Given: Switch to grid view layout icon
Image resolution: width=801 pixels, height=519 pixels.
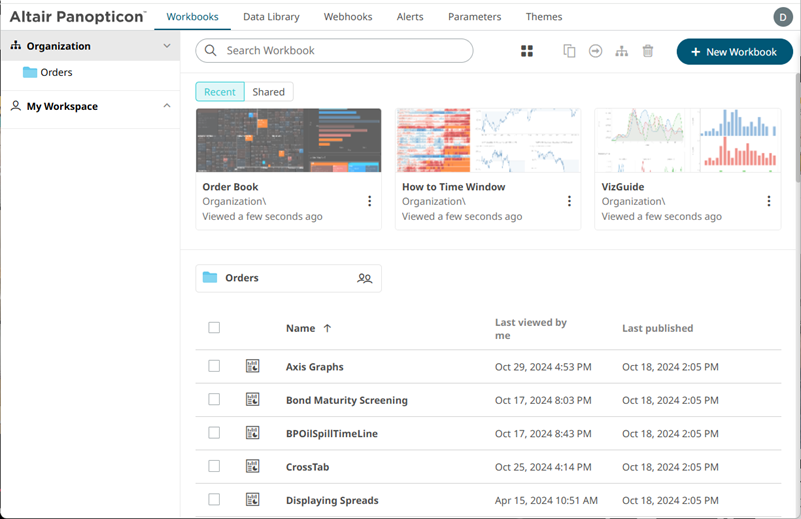Looking at the screenshot, I should [527, 51].
